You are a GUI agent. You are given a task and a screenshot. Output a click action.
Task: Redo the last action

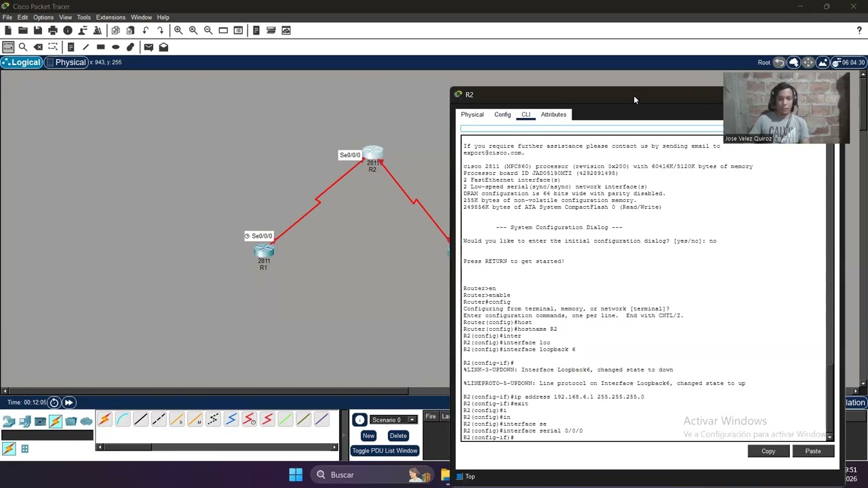pos(160,30)
